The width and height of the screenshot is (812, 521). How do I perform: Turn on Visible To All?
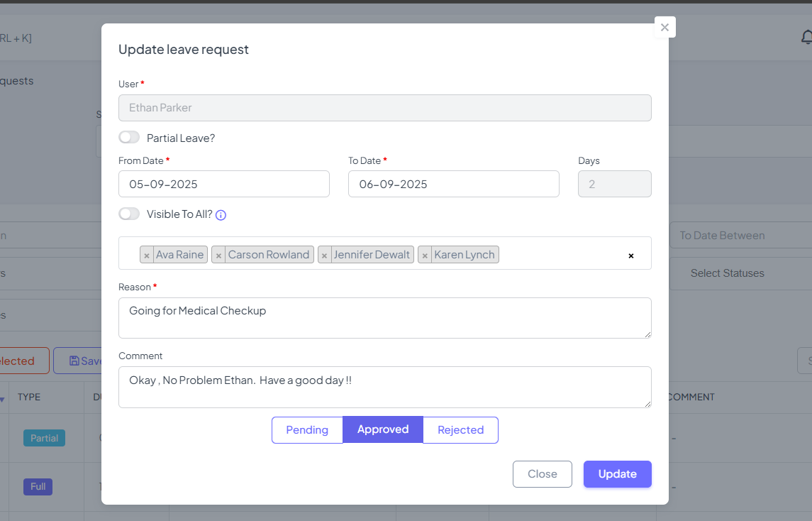pos(129,214)
